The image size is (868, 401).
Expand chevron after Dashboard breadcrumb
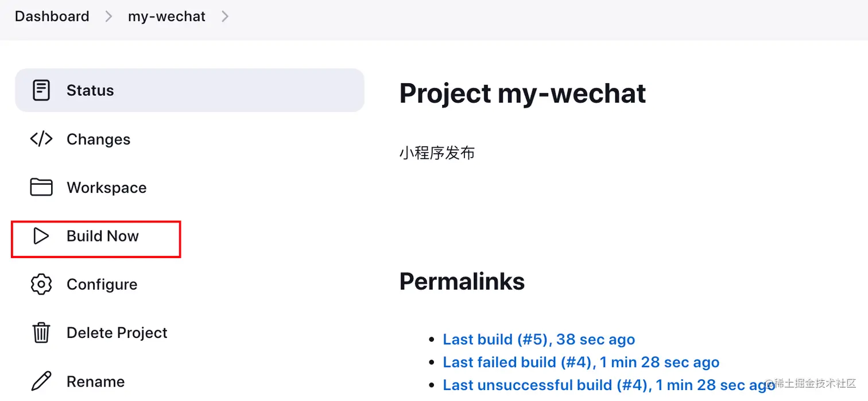point(108,17)
